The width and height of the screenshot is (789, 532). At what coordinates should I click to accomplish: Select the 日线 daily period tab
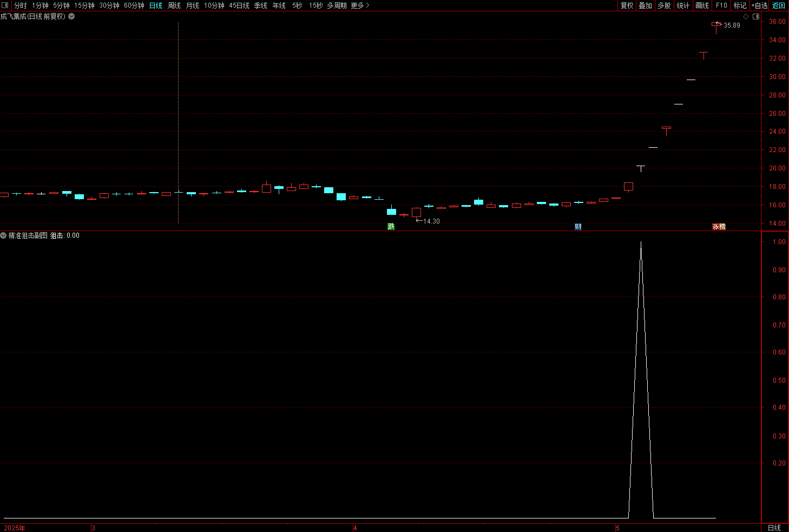click(156, 5)
